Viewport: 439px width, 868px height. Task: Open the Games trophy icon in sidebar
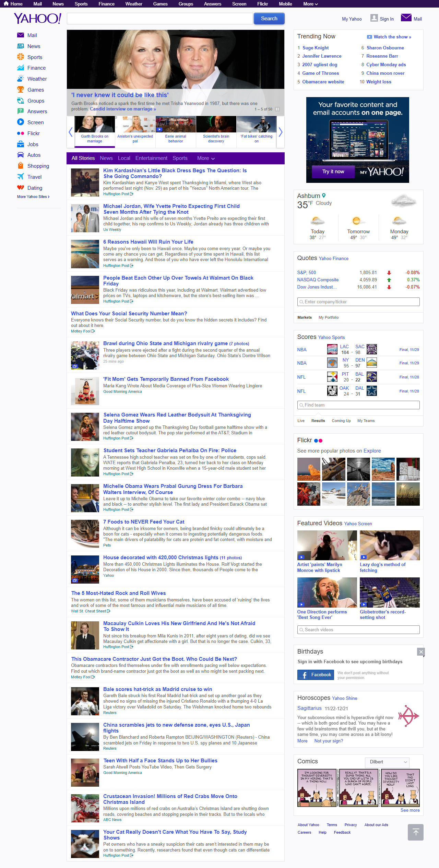(x=21, y=90)
